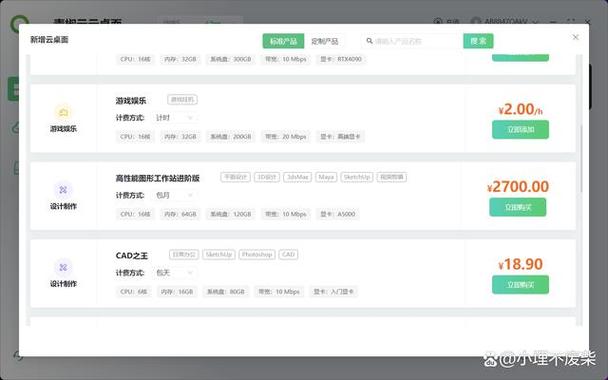Click the magnifier icon in search field
The image size is (608, 380).
pos(369,41)
